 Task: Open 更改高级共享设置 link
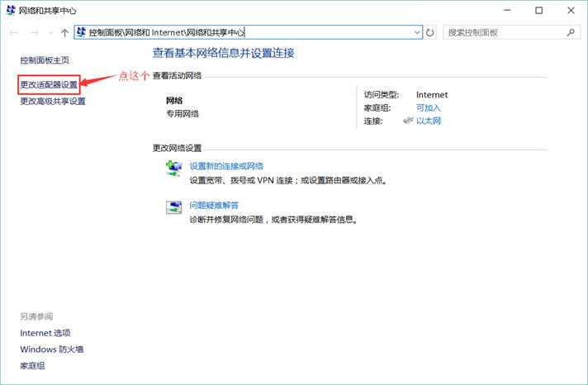(53, 101)
